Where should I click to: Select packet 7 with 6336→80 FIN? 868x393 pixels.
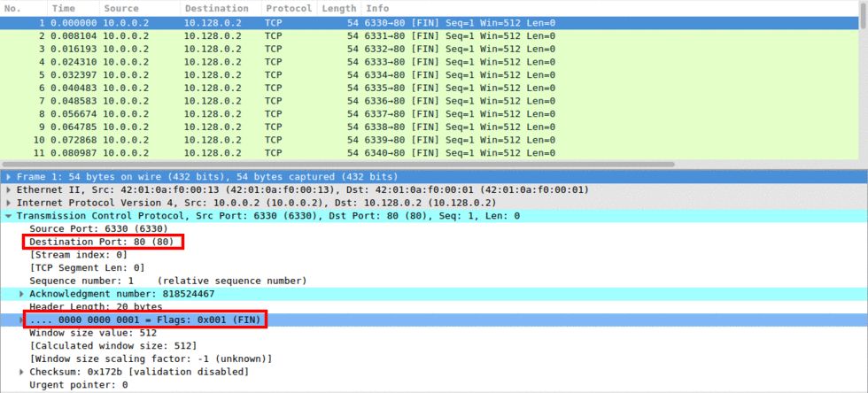(x=430, y=101)
